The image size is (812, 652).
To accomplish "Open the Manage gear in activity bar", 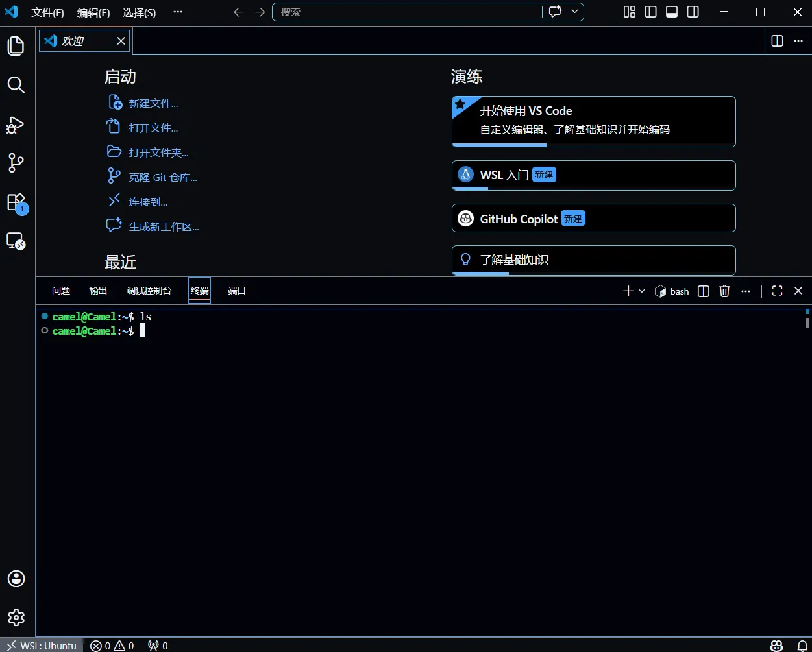I will pos(16,618).
